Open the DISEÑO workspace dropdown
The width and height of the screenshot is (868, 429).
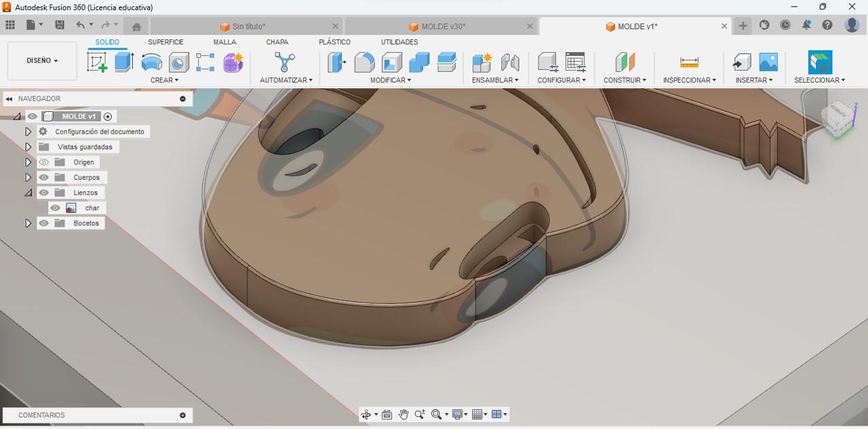(42, 60)
